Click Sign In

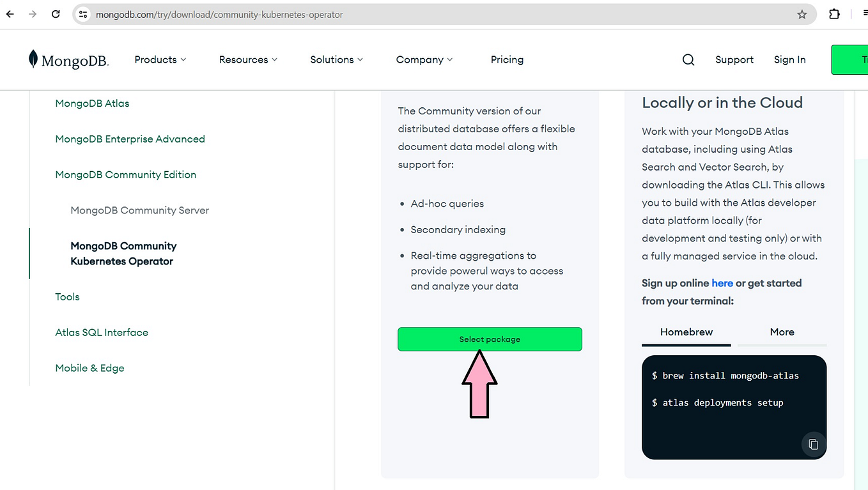[789, 59]
